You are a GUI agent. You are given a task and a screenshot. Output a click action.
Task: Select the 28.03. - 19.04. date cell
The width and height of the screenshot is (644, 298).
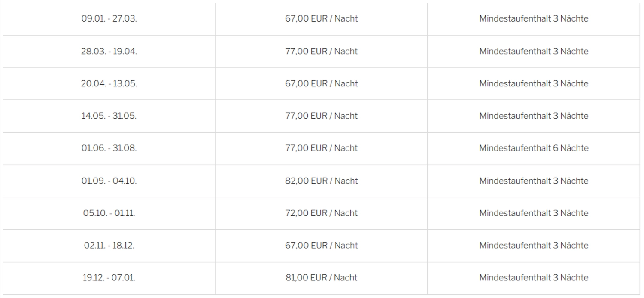click(109, 51)
